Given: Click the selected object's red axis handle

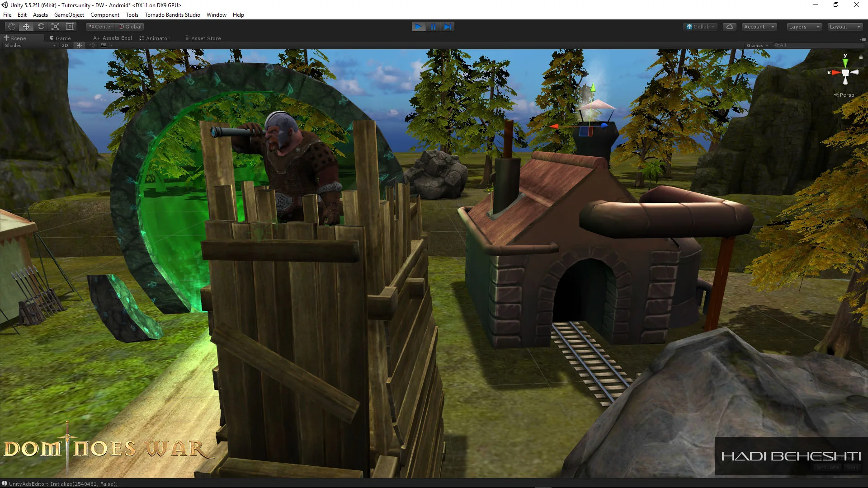Looking at the screenshot, I should click(x=554, y=127).
